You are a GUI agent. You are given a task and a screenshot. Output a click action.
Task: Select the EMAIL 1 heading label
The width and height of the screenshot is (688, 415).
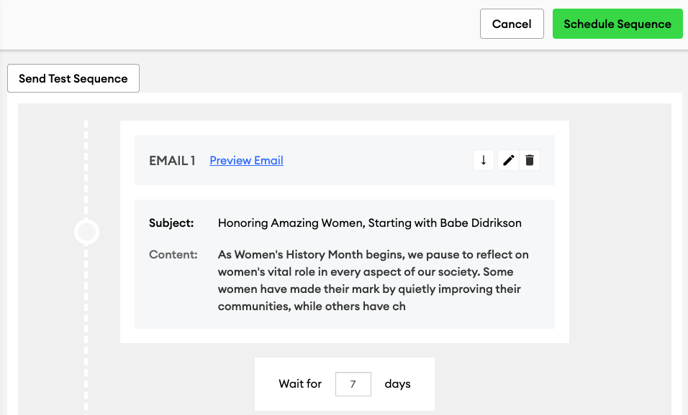point(172,161)
